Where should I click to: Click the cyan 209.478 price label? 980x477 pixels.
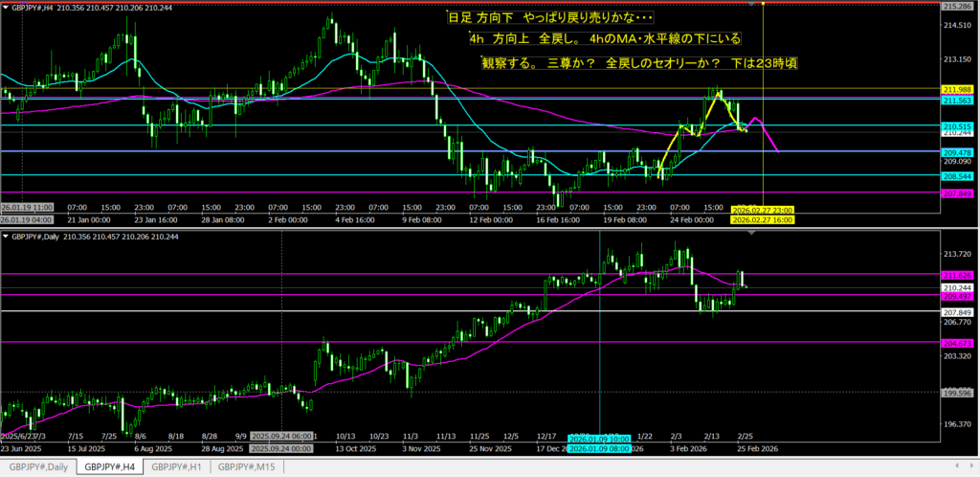957,152
